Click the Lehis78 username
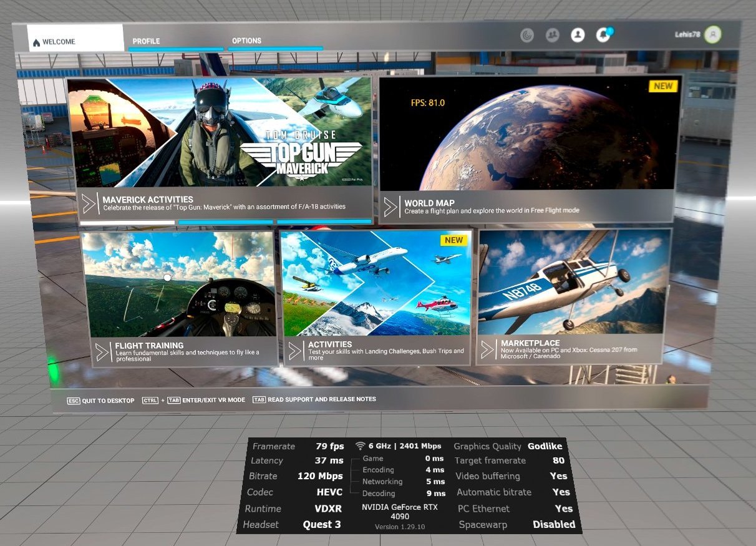Screen dimensions: 756x546 tap(688, 35)
